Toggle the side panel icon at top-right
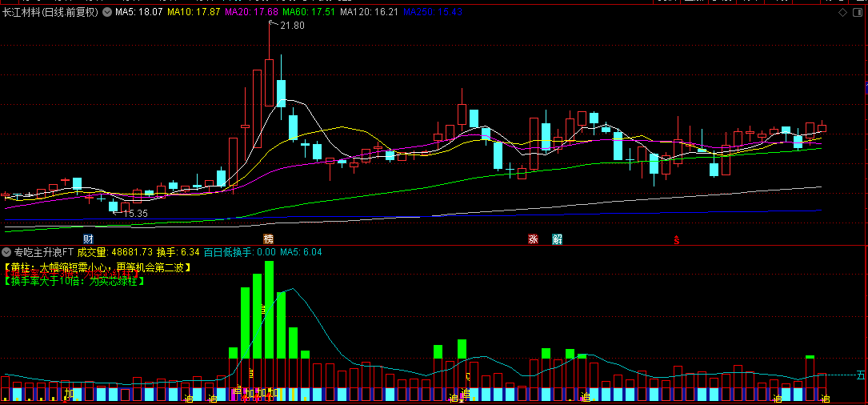Viewport: 868px width, 405px height. [858, 13]
